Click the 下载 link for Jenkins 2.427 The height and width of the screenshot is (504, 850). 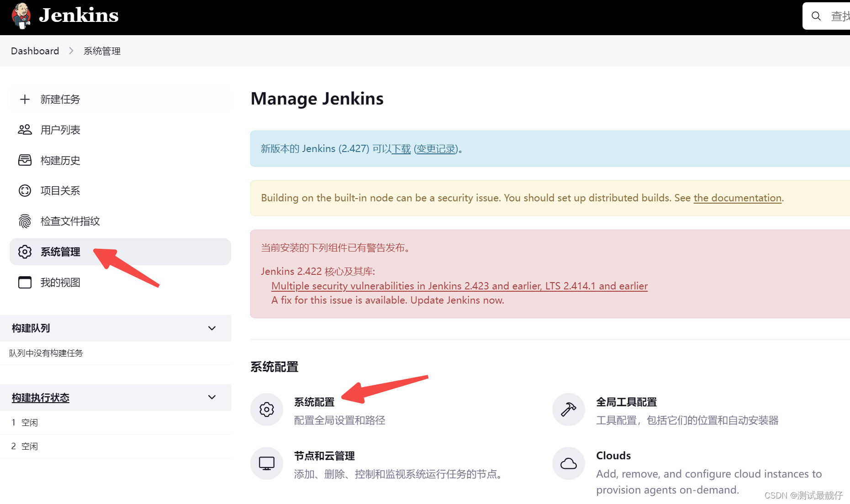[x=401, y=149]
